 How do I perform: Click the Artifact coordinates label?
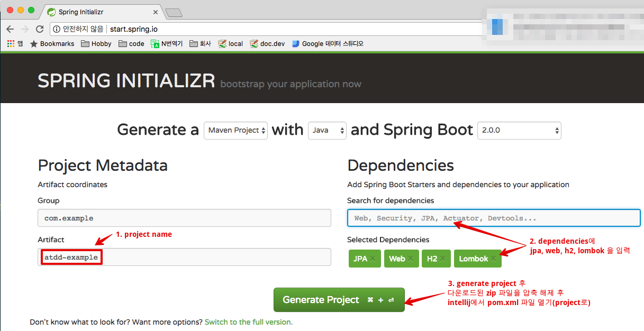72,185
